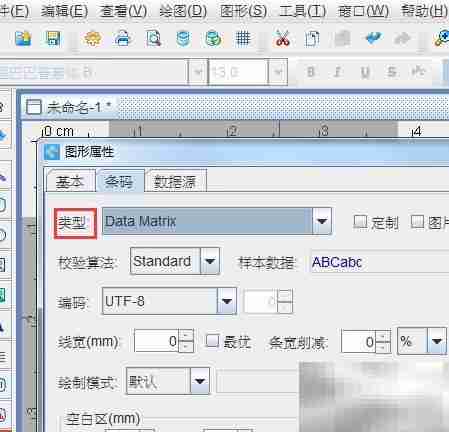Select the 条码 tab
Screen dimensions: 449x432
[120, 181]
